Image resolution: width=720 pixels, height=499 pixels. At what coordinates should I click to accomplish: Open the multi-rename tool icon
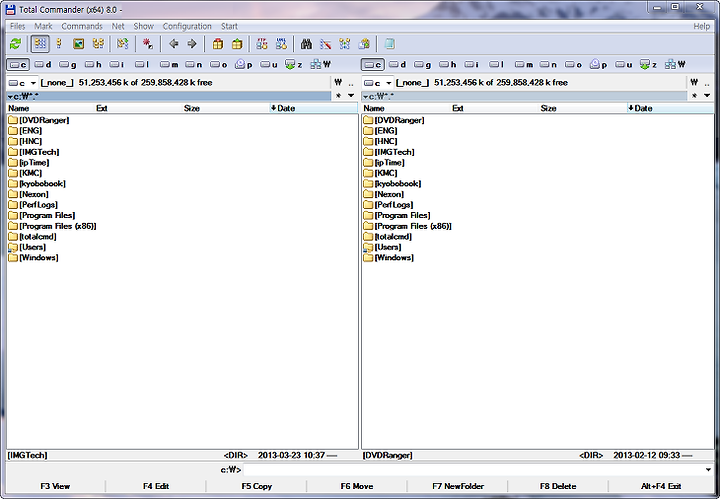326,44
